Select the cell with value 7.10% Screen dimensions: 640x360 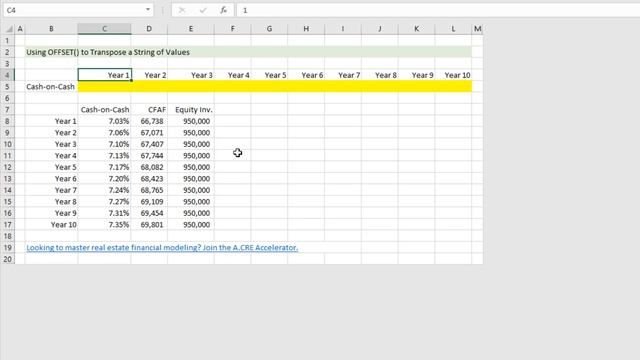[x=104, y=144]
